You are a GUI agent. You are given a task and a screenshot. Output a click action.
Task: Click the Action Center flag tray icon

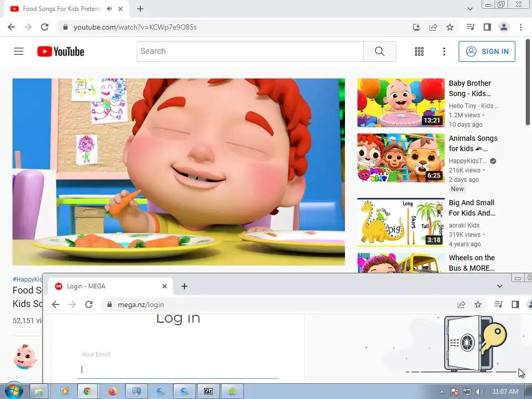[x=454, y=392]
